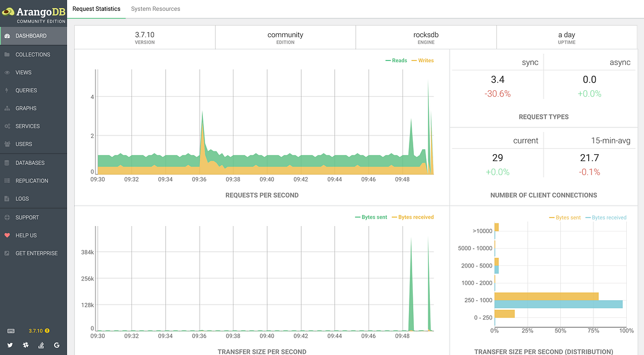Open the Queries section via its lightning icon
This screenshot has height=355, width=644.
pos(8,90)
